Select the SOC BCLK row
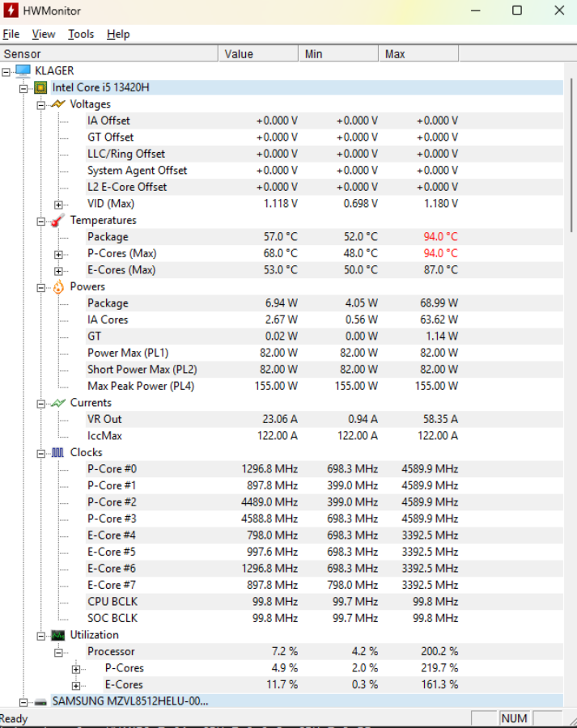Screen dimensions: 577x728 tap(325, 619)
